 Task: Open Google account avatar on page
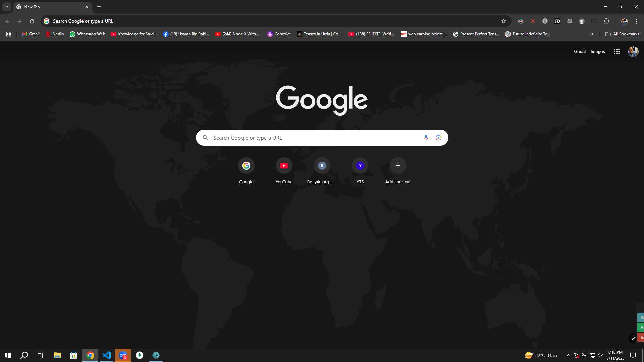click(633, 52)
